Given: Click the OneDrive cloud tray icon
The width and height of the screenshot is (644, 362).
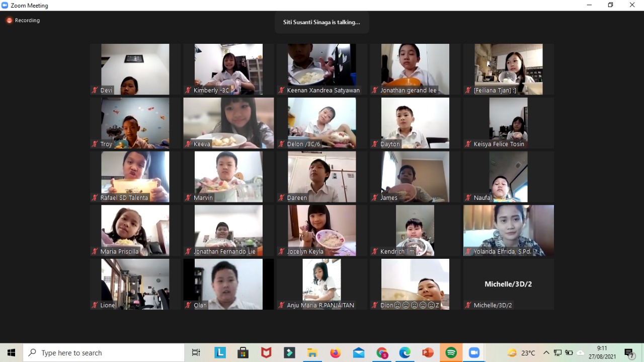Looking at the screenshot, I should 581,353.
